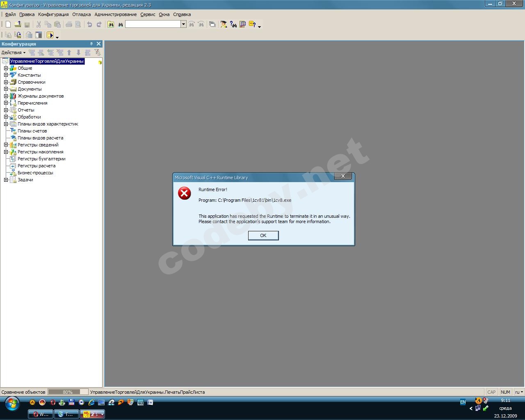Open the search combo box dropdown arrow
The height and width of the screenshot is (420, 525).
(x=183, y=24)
